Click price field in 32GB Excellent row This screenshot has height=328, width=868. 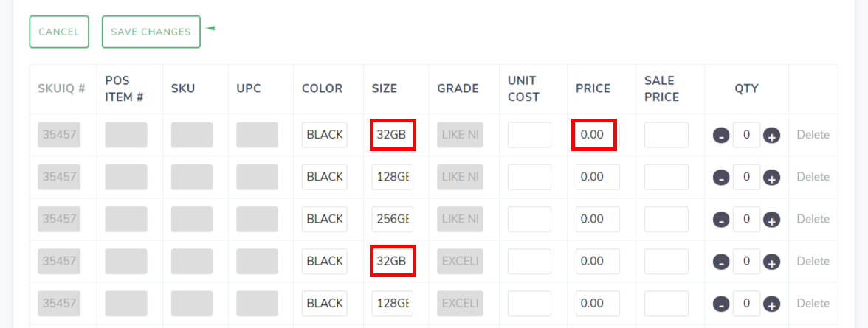[597, 261]
